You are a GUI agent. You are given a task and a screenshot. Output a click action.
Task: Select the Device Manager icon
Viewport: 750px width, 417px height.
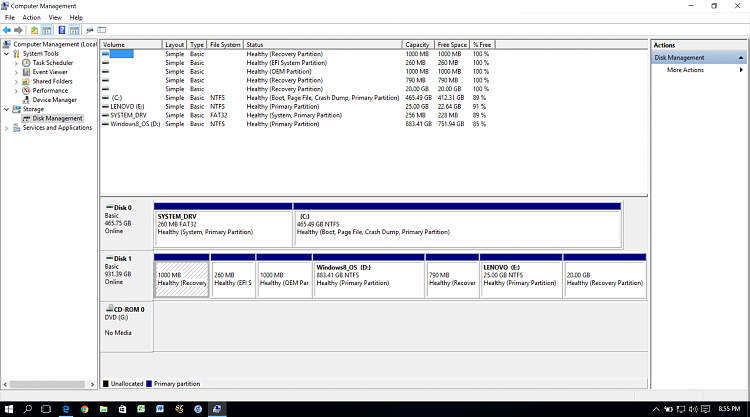[26, 100]
